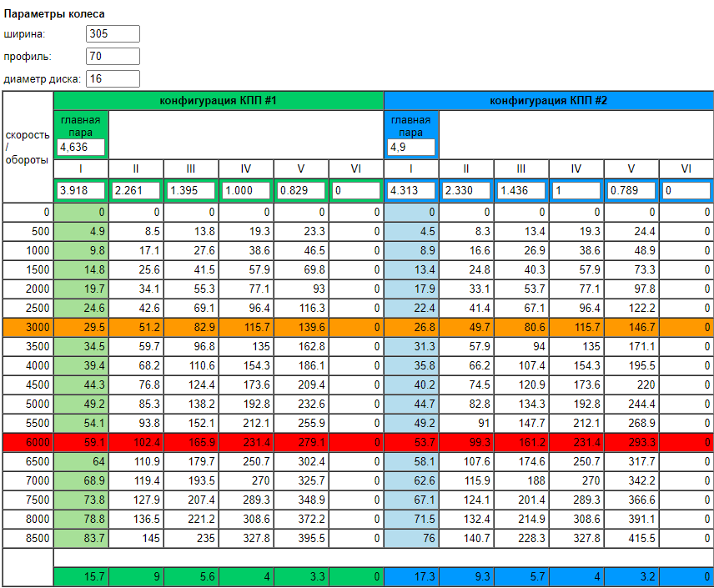The image size is (714, 588).
Task: Select the диаметр диска input field
Action: pyautogui.click(x=113, y=79)
